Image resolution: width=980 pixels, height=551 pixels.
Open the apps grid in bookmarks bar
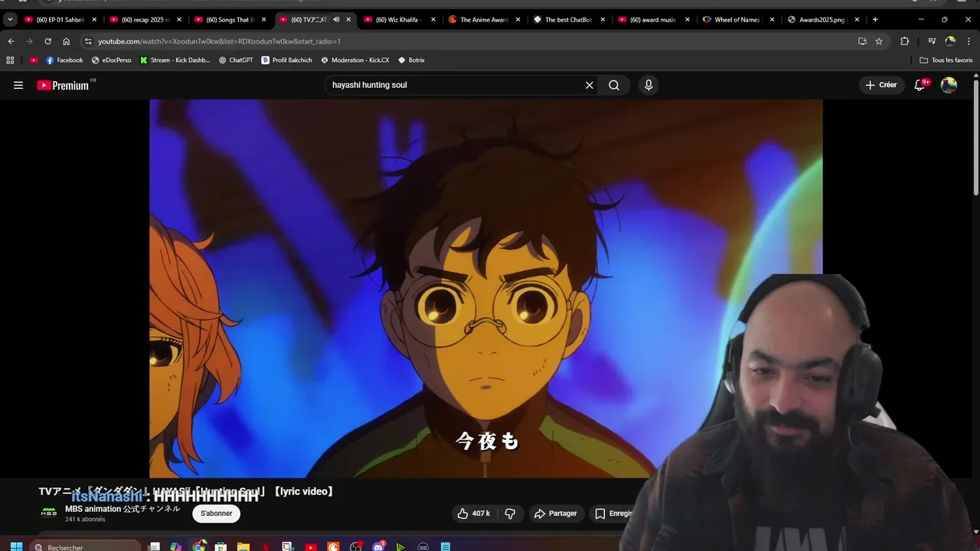click(10, 60)
